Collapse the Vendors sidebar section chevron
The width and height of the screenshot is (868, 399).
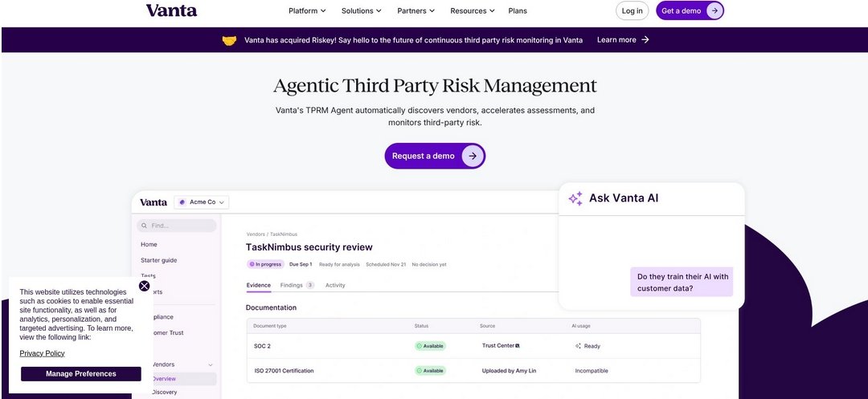click(211, 364)
